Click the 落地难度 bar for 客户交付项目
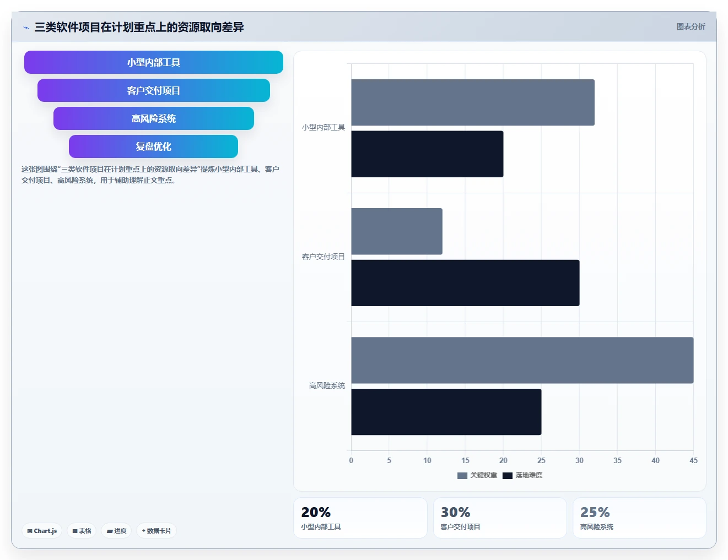The image size is (728, 560). (x=465, y=283)
